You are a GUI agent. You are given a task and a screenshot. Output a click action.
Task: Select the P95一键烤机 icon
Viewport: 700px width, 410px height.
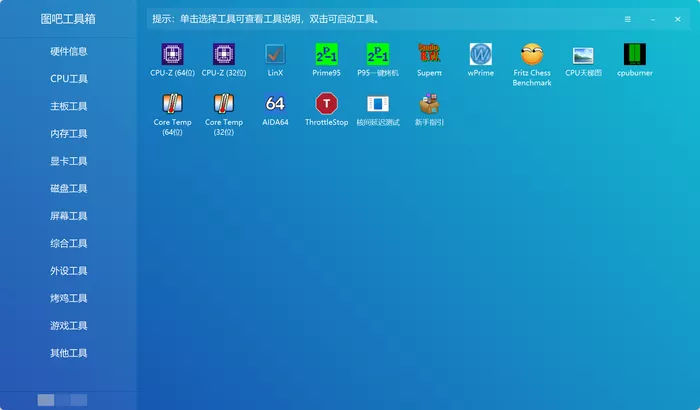[378, 54]
